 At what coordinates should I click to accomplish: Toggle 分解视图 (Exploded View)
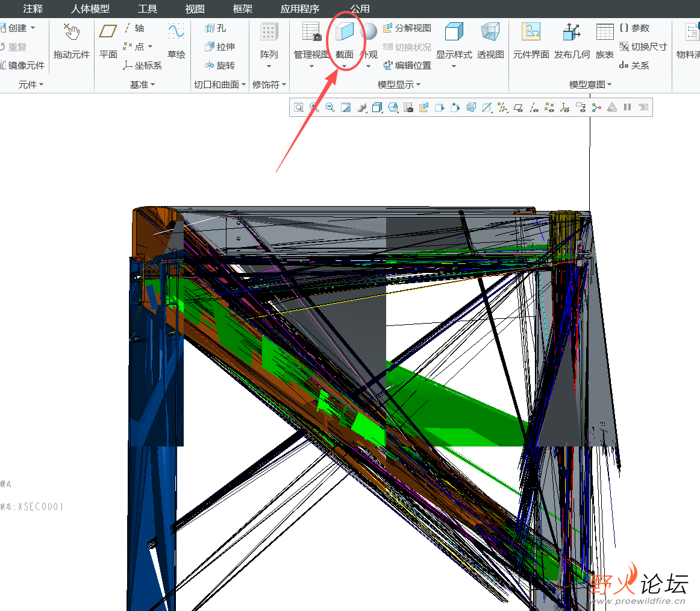click(407, 28)
